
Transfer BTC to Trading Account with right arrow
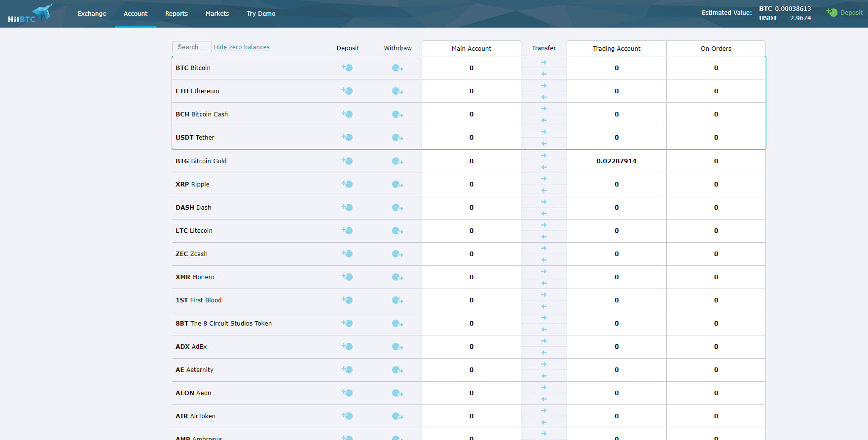(544, 62)
